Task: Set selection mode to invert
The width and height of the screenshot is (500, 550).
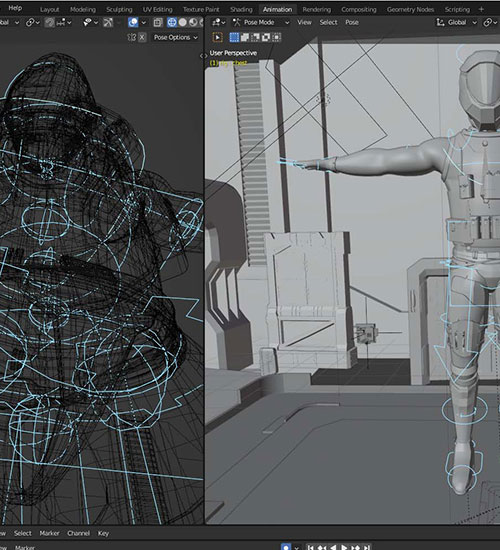Action: 266,38
